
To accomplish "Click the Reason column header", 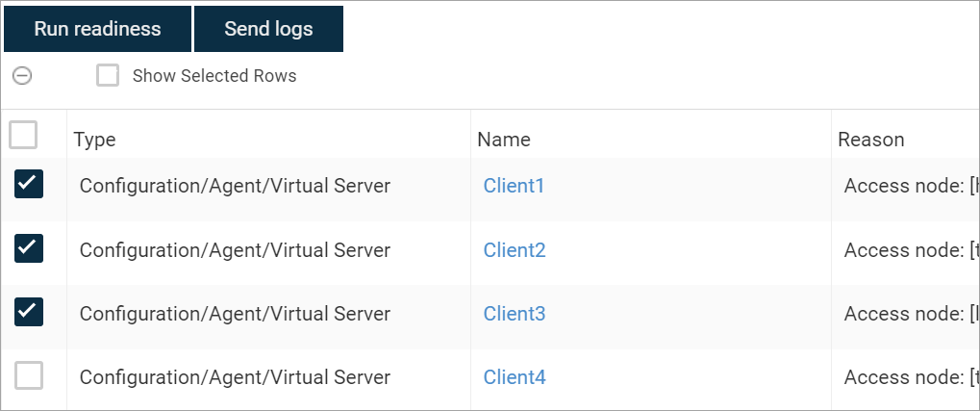I will [x=870, y=140].
